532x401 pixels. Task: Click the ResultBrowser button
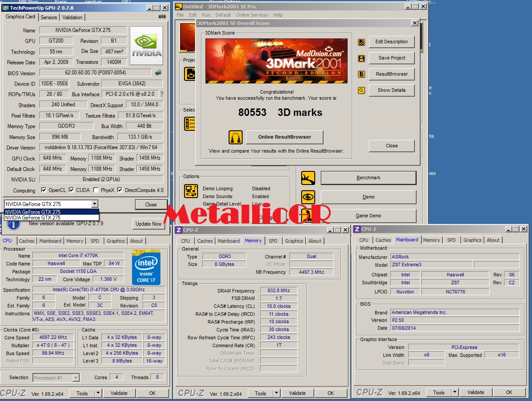[392, 74]
